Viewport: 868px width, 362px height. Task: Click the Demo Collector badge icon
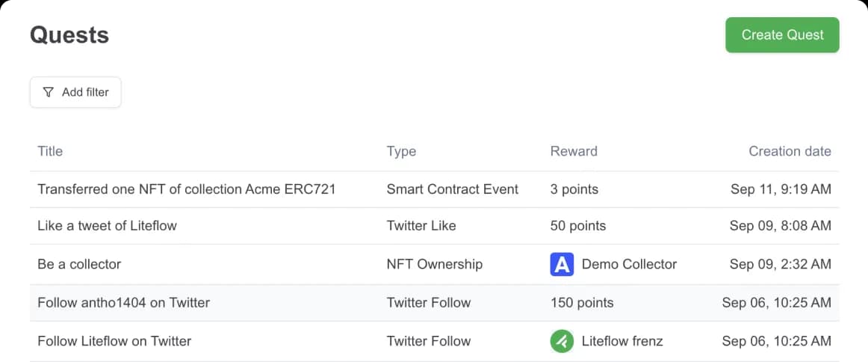tap(562, 264)
